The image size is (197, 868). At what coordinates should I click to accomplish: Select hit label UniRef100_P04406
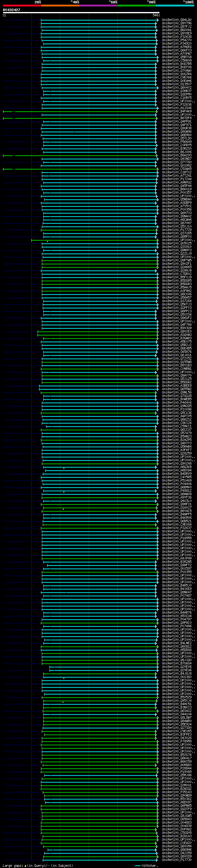point(176,484)
